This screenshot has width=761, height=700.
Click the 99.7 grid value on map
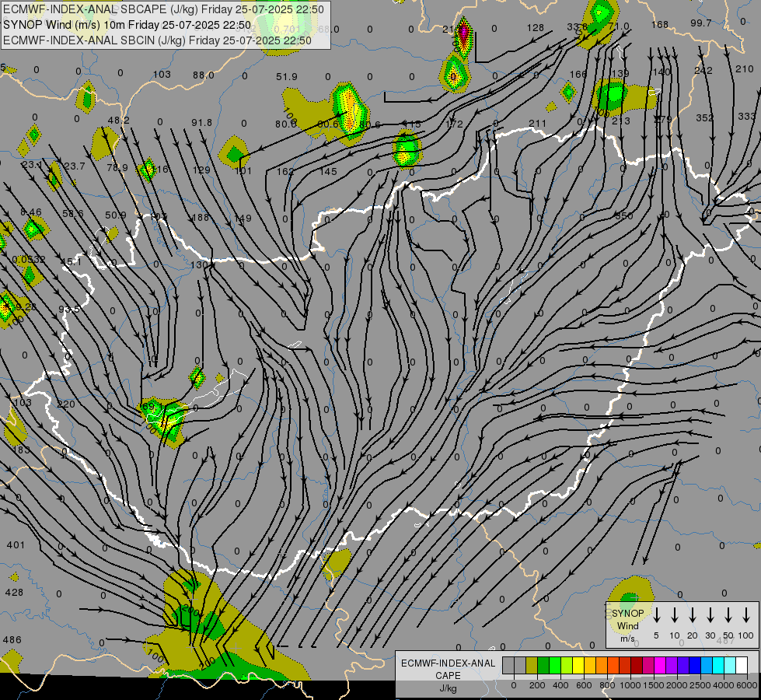click(x=701, y=23)
